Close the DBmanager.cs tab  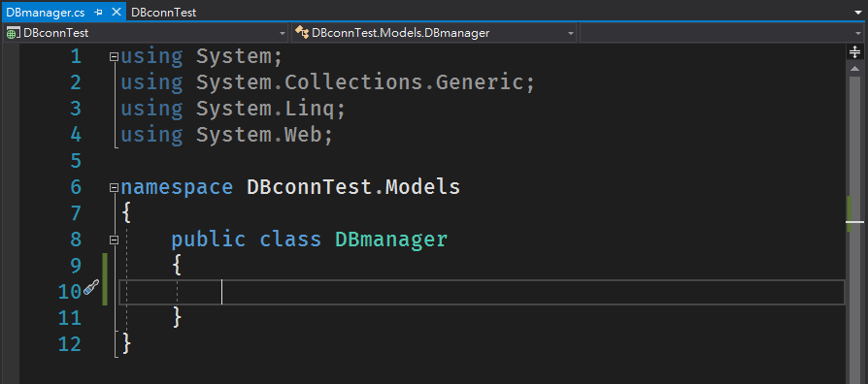pos(116,13)
